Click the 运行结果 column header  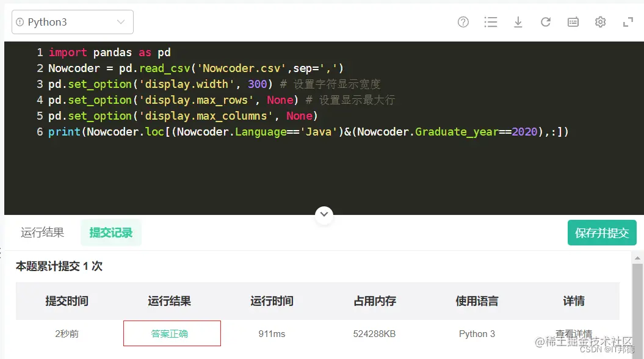point(169,301)
